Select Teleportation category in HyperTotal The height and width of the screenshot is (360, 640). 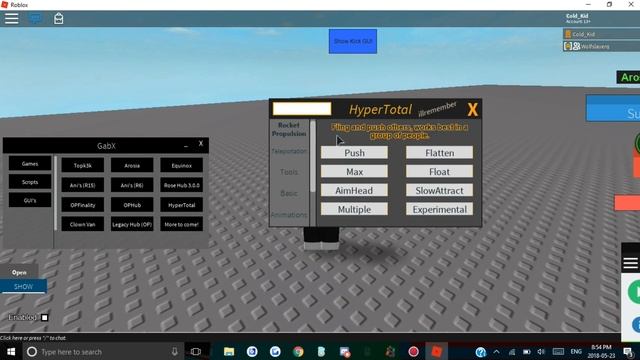[x=289, y=151]
